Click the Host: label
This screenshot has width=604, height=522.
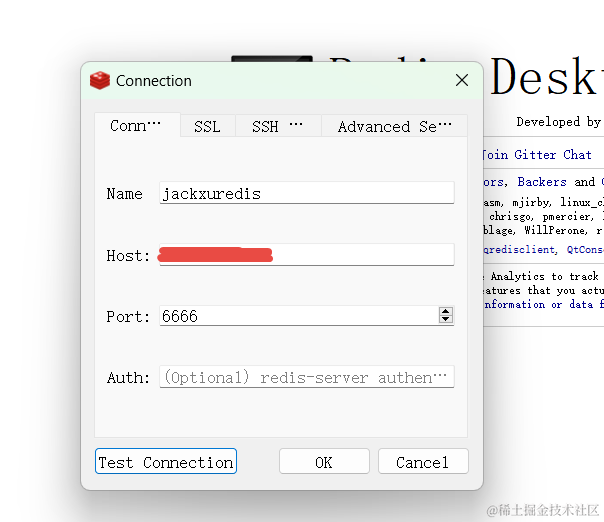[128, 256]
